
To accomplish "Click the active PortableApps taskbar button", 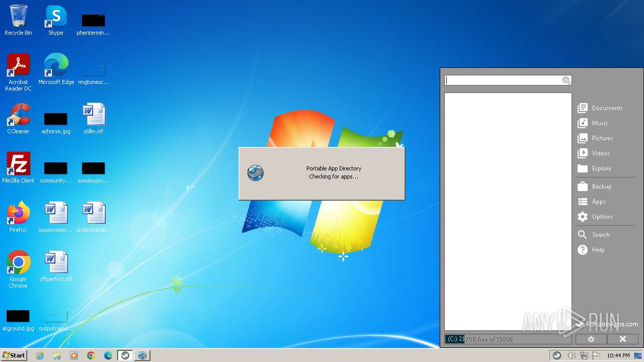I will tap(125, 355).
